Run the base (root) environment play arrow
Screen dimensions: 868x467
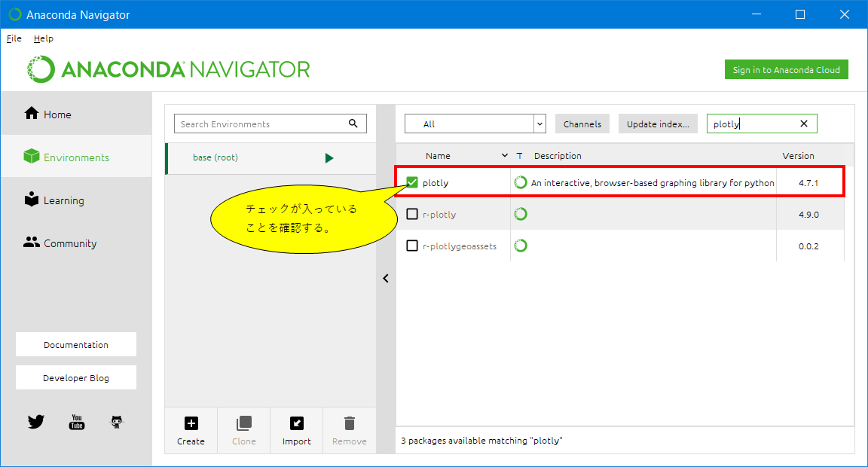click(x=329, y=158)
